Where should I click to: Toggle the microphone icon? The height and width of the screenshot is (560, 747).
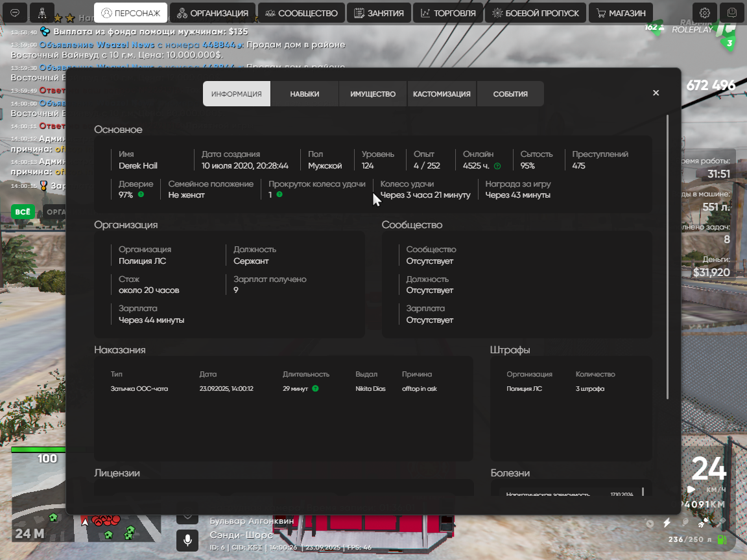coord(187,540)
